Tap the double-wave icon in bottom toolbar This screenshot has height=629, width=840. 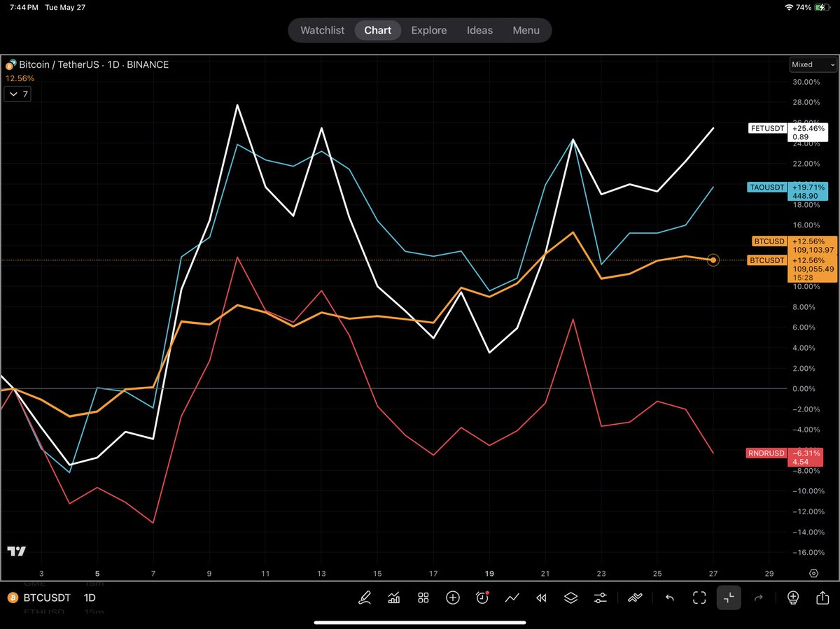point(636,598)
